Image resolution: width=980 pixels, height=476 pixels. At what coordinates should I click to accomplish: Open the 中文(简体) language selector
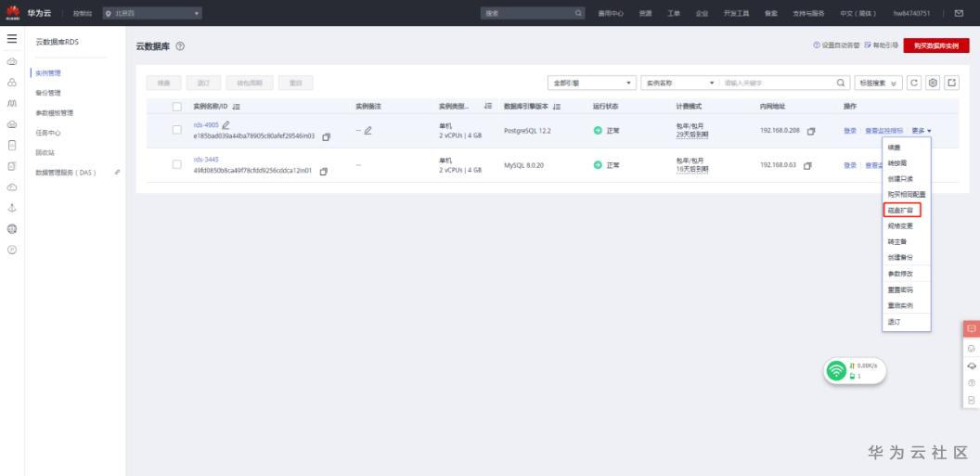[x=858, y=13]
